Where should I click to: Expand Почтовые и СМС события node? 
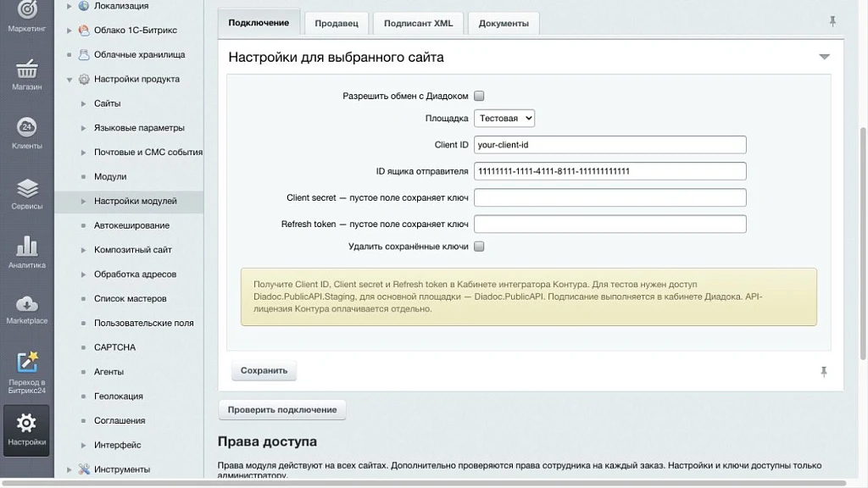pos(83,152)
